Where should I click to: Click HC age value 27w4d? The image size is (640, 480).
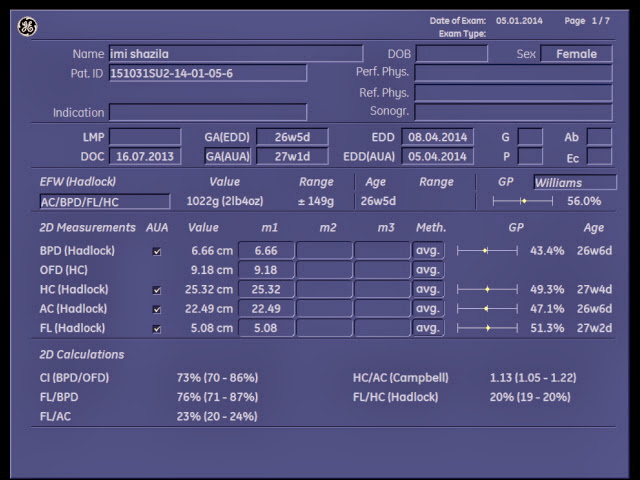(594, 289)
